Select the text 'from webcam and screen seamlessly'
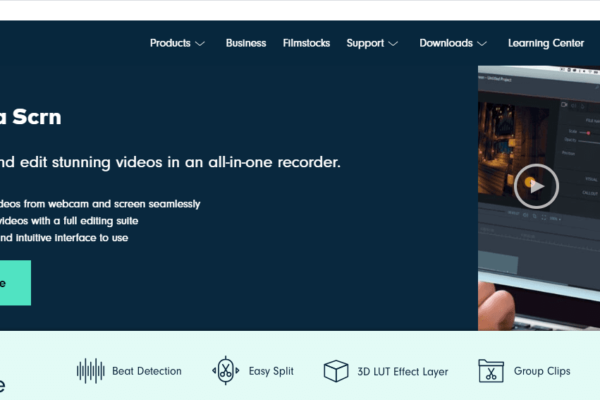The width and height of the screenshot is (600, 400). pyautogui.click(x=112, y=204)
